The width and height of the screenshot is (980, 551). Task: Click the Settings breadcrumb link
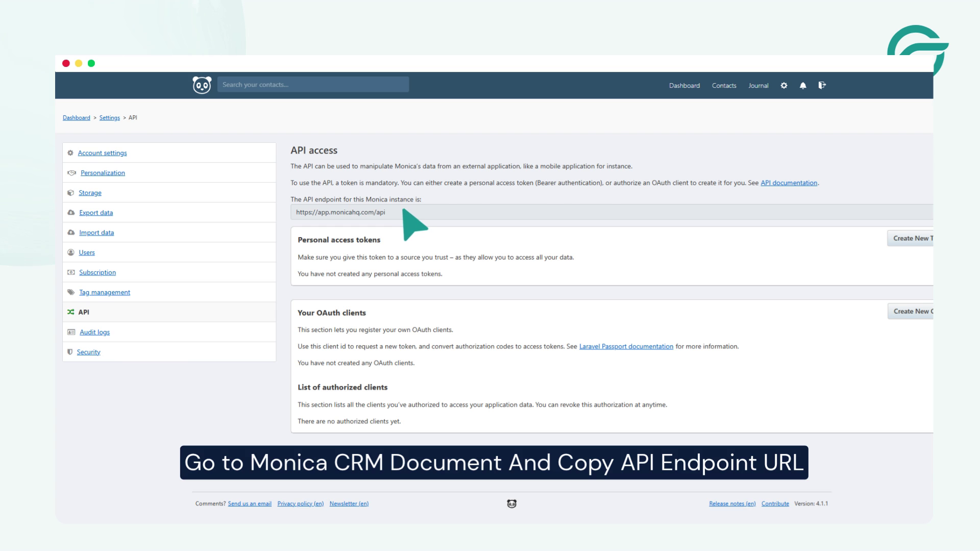109,117
